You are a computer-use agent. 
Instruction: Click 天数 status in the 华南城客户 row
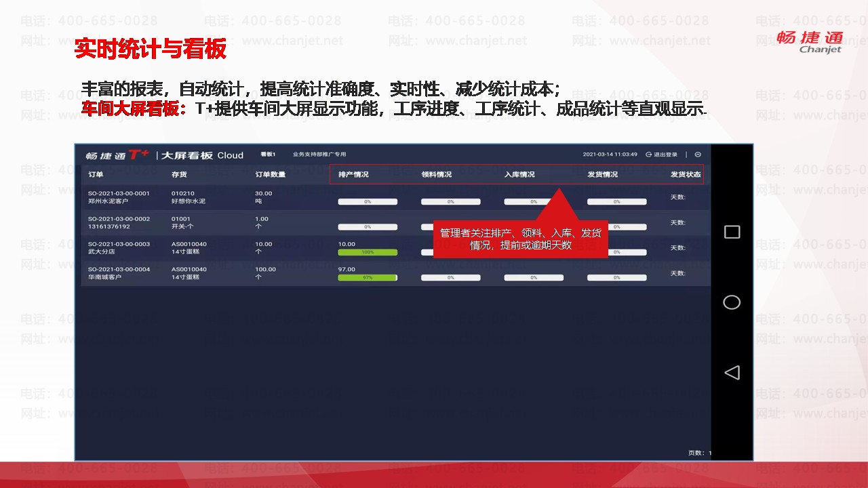click(x=678, y=273)
